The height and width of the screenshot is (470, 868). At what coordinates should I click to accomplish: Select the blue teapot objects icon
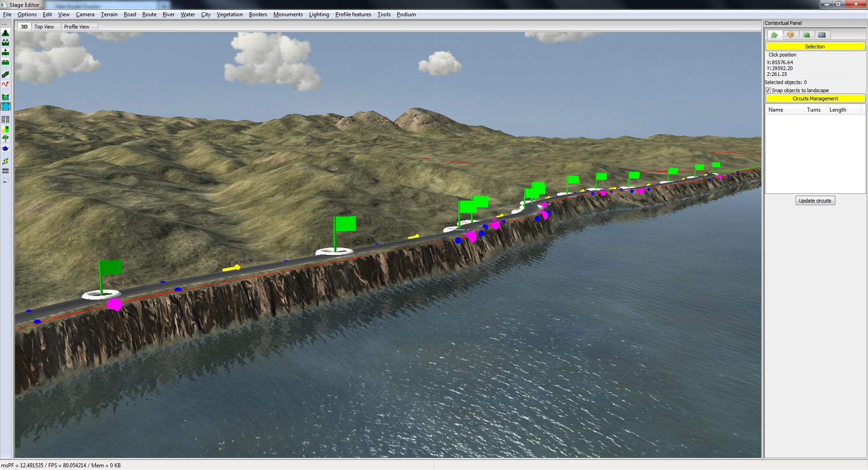tap(5, 148)
